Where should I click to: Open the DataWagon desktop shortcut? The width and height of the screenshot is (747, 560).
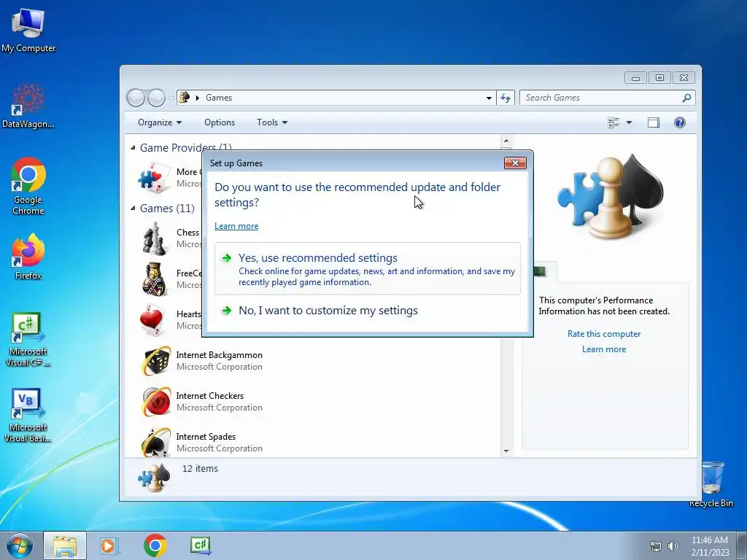click(28, 106)
